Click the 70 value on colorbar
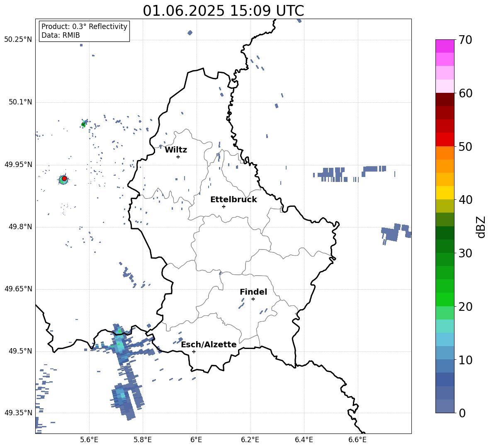The height and width of the screenshot is (448, 491). (465, 40)
